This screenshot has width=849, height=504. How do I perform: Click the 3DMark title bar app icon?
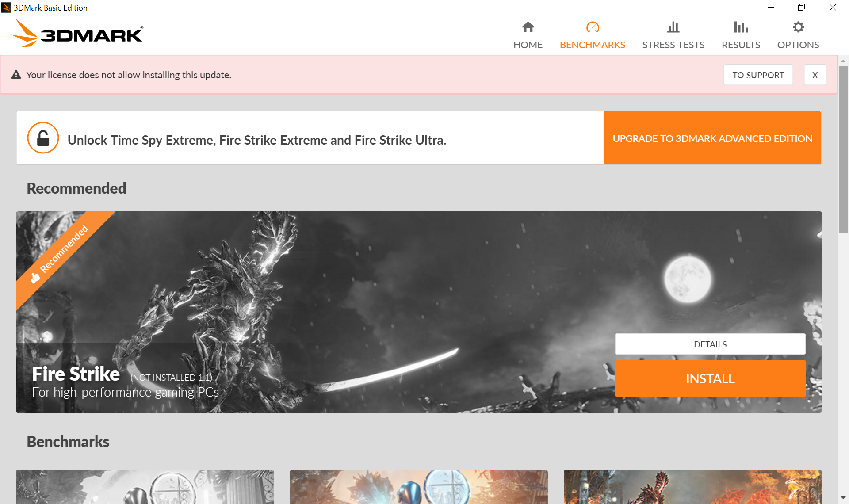tap(6, 8)
